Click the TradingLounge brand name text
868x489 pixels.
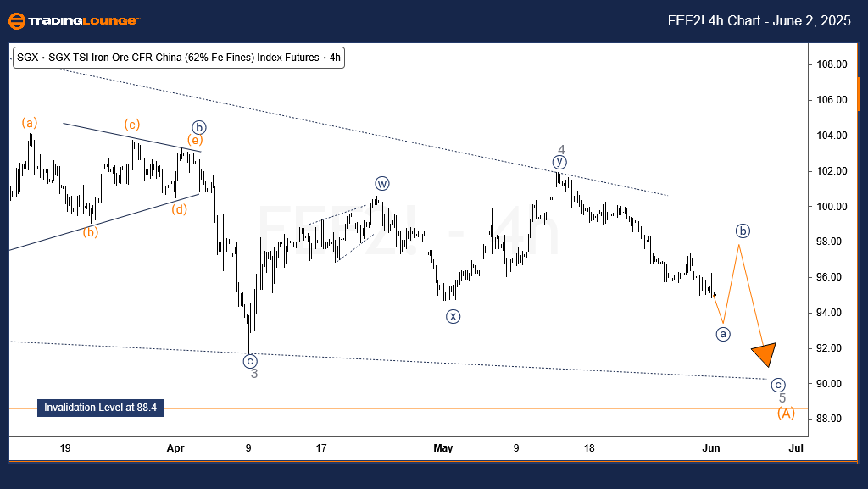tap(86, 20)
